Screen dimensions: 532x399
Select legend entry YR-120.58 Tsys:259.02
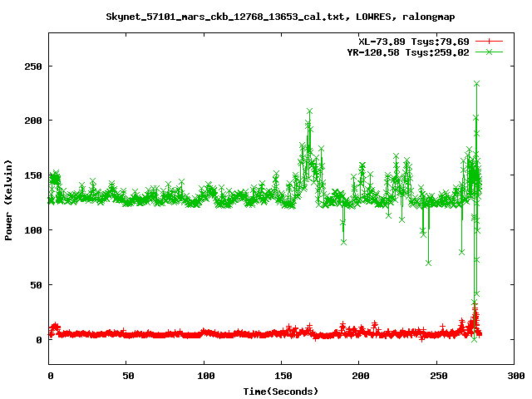click(x=408, y=52)
